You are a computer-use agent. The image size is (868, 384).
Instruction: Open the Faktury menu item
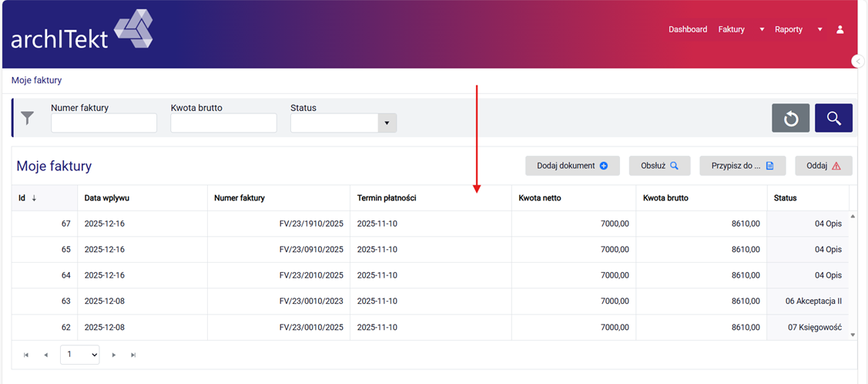(x=731, y=29)
